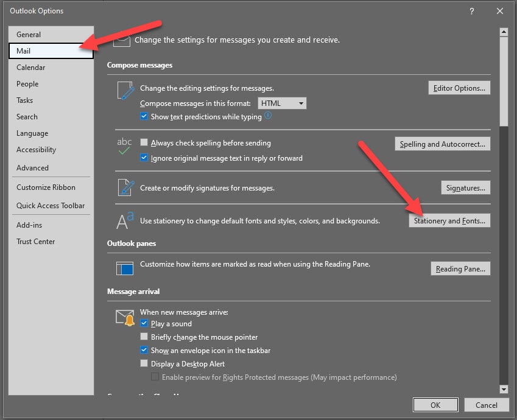The image size is (517, 420).
Task: Click the text predictions info icon
Action: (x=268, y=116)
